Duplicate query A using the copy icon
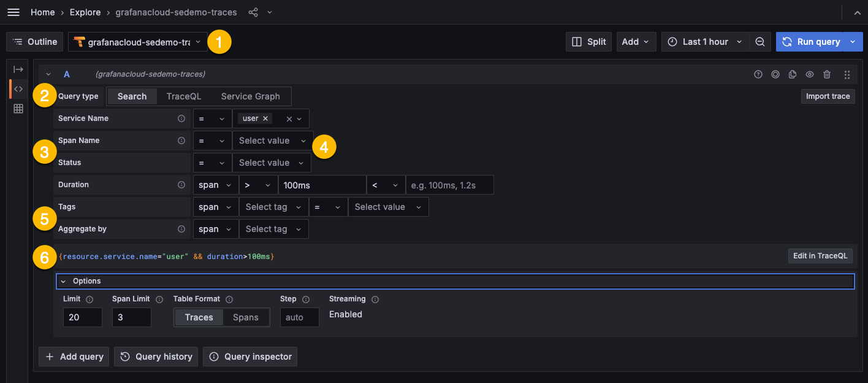 793,74
